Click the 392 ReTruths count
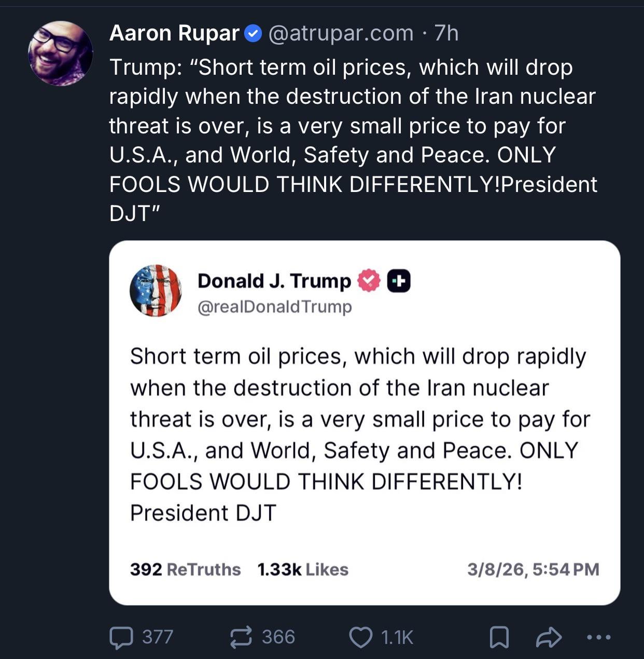The width and height of the screenshot is (644, 659). [x=185, y=569]
